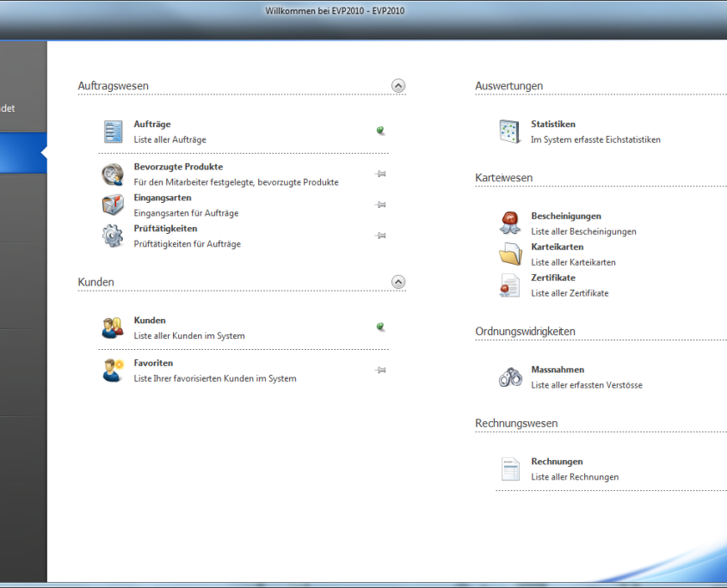Click the Karteikarten folder icon
This screenshot has height=588, width=727.
tap(510, 254)
